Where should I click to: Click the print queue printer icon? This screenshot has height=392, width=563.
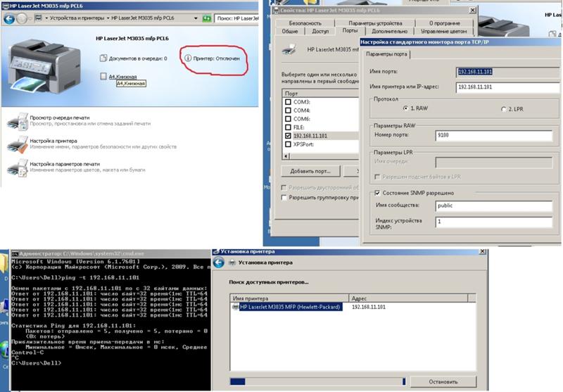pyautogui.click(x=17, y=121)
